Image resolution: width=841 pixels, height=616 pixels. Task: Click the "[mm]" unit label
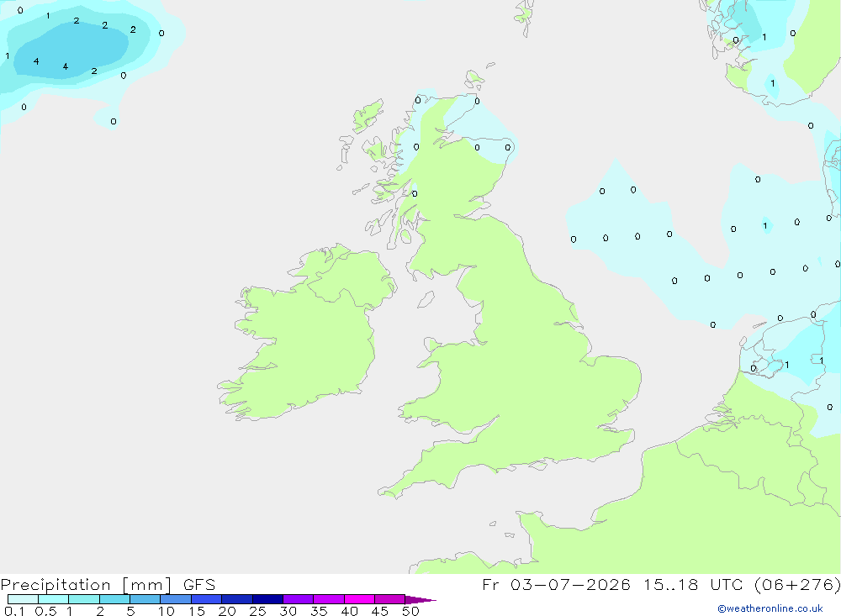[147, 585]
